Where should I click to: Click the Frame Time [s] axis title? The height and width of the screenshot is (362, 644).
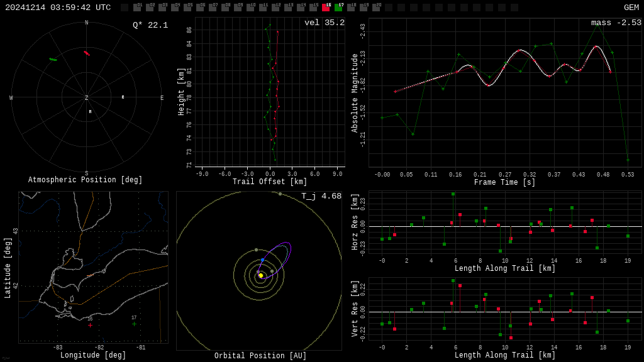coord(505,182)
